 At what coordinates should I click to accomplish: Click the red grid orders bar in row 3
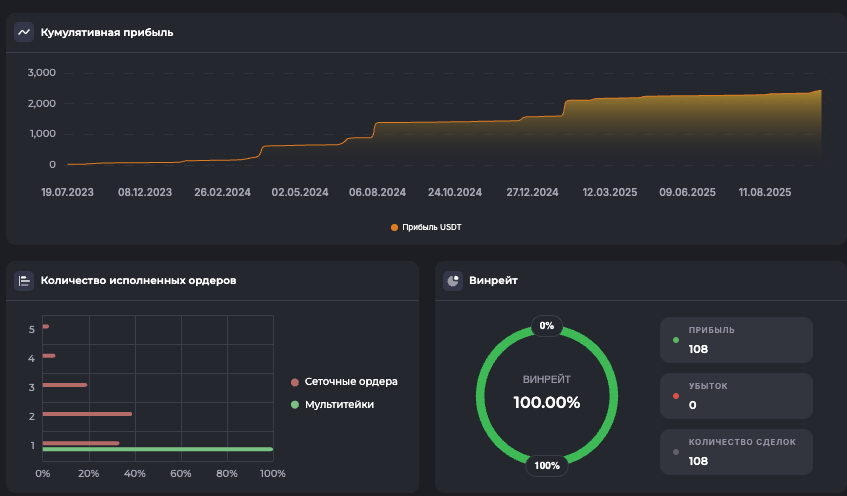[x=65, y=385]
